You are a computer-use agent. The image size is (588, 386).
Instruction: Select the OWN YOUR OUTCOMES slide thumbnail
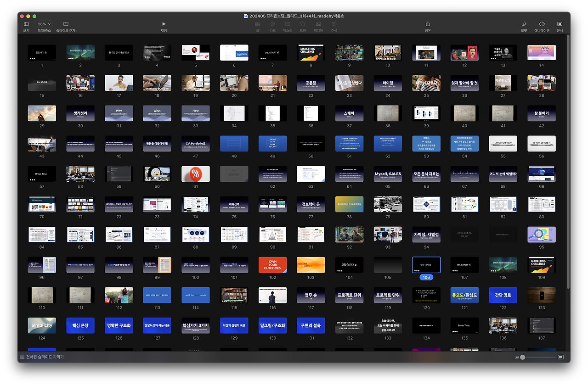point(272,265)
